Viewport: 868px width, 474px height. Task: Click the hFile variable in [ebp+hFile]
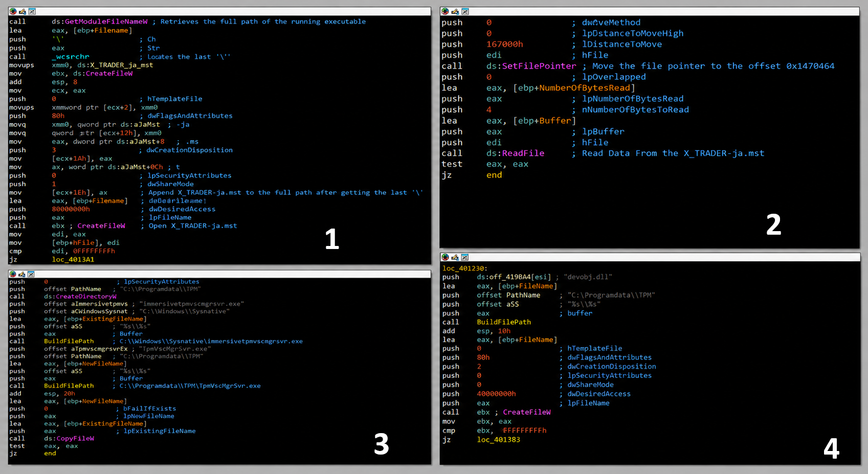point(83,242)
